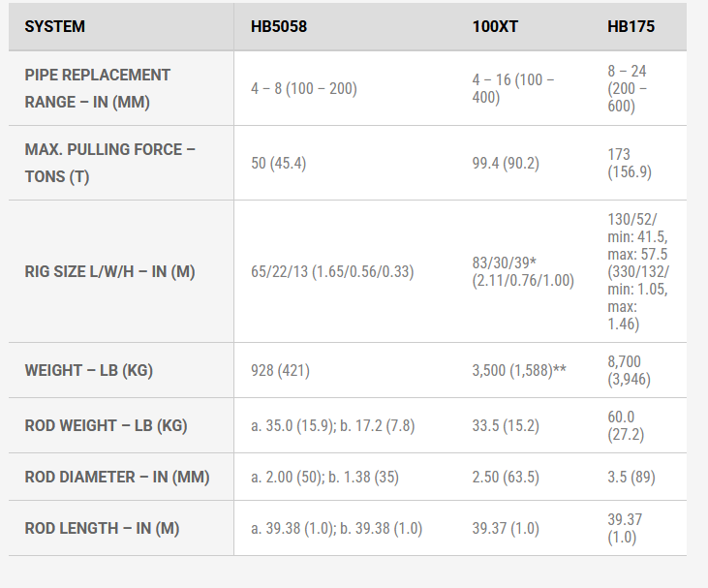Click the HB5058 rig size 65/22/13 cell
Screen dimensions: 708x588
pyautogui.click(x=332, y=272)
